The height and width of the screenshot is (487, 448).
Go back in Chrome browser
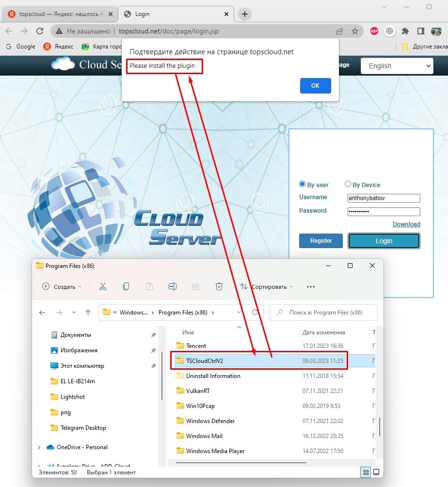click(9, 31)
